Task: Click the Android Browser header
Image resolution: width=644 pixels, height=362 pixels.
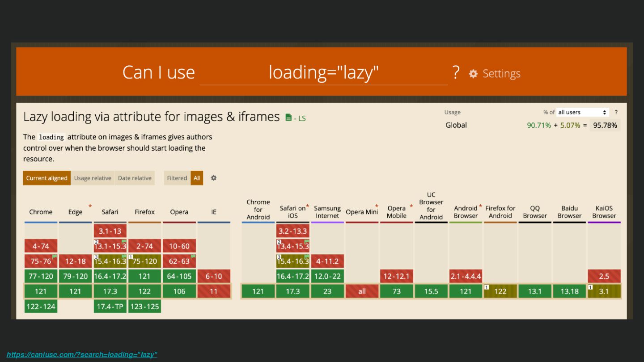Action: coord(466,212)
